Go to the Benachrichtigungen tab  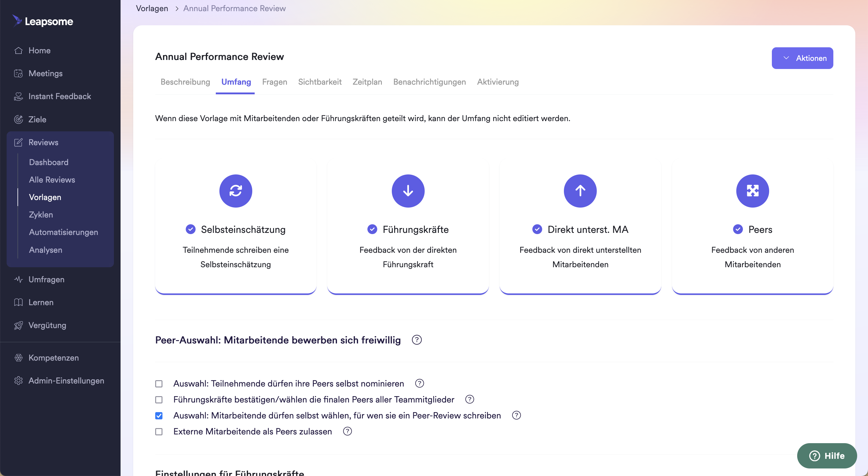click(x=429, y=82)
